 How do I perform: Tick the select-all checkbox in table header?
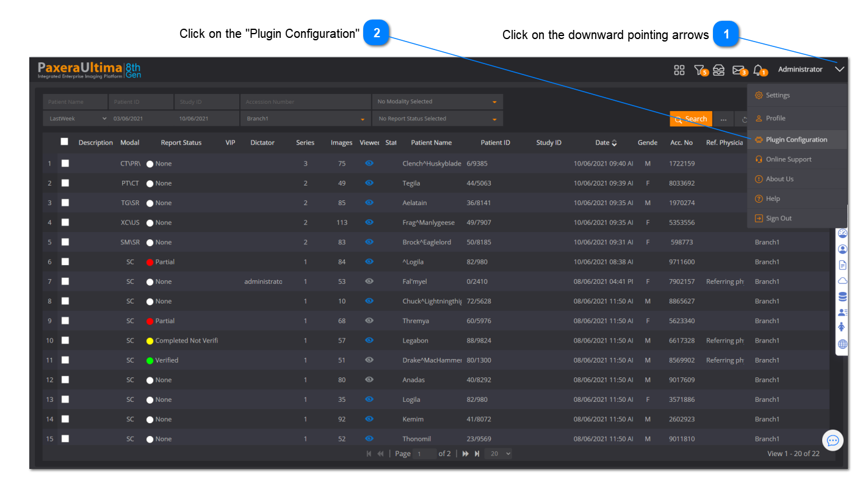coord(65,142)
